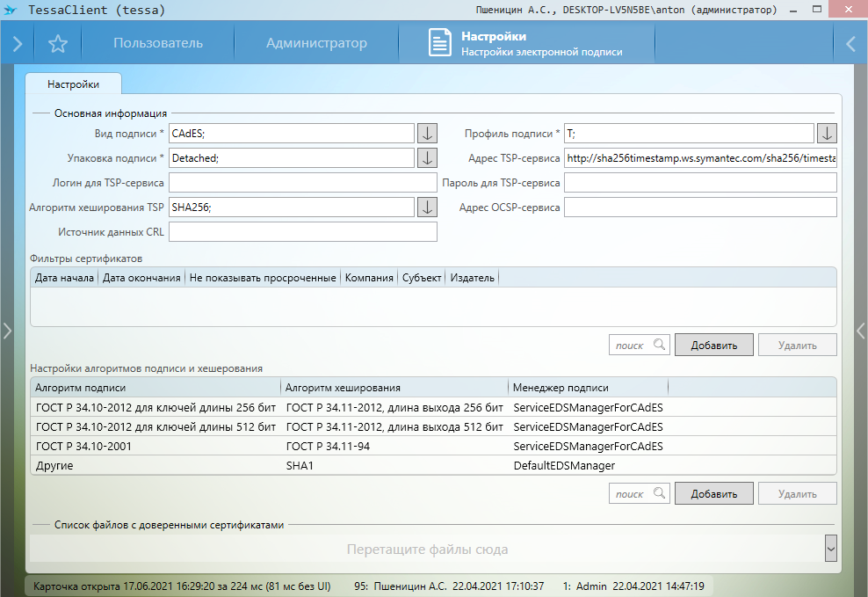Viewport: 868px width, 597px height.
Task: Click the favorites star icon
Action: pos(58,44)
